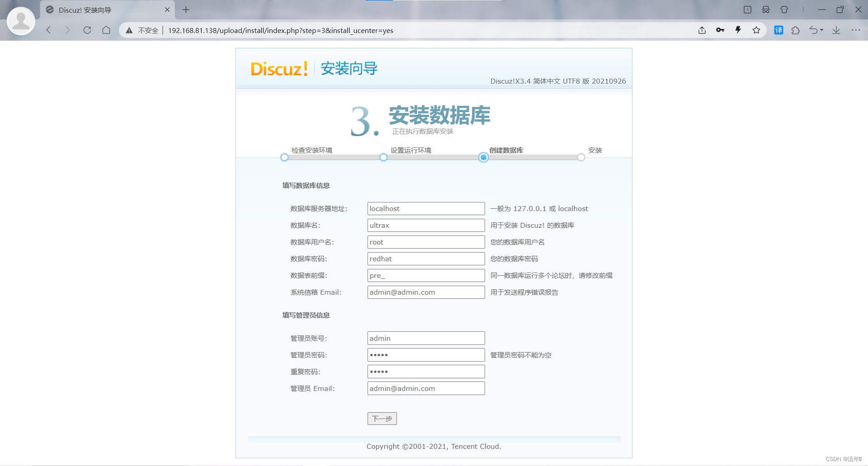
Task: Click the 重复密码 password field
Action: coord(426,372)
